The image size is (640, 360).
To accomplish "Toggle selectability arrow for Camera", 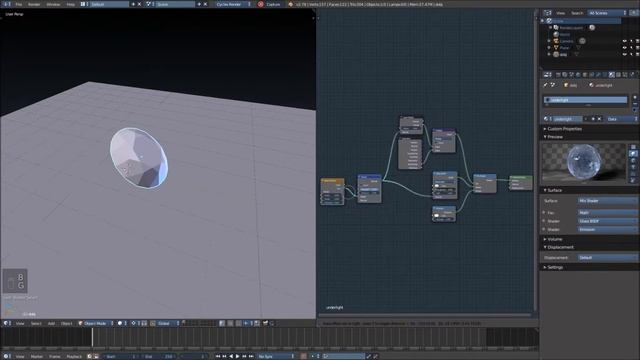I will point(631,41).
